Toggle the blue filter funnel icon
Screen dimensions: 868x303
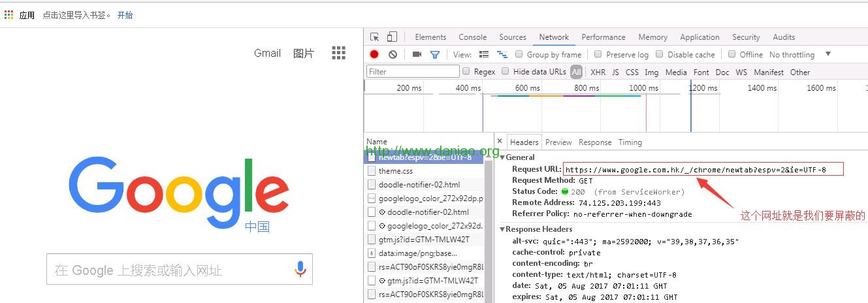(x=435, y=55)
